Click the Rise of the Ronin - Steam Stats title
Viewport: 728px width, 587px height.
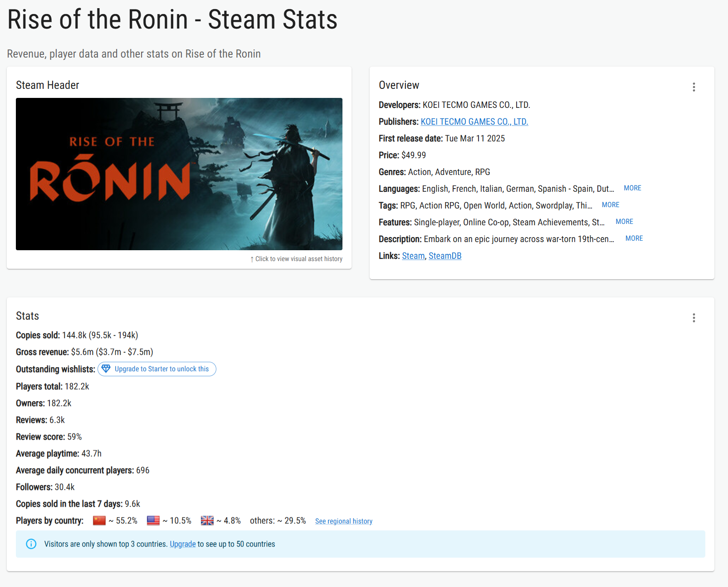click(x=172, y=19)
